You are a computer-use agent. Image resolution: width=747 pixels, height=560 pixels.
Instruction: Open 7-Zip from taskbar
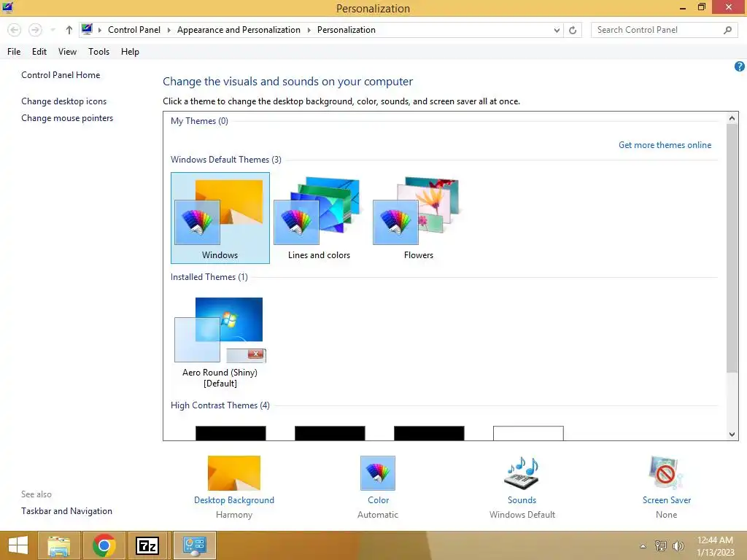point(147,545)
